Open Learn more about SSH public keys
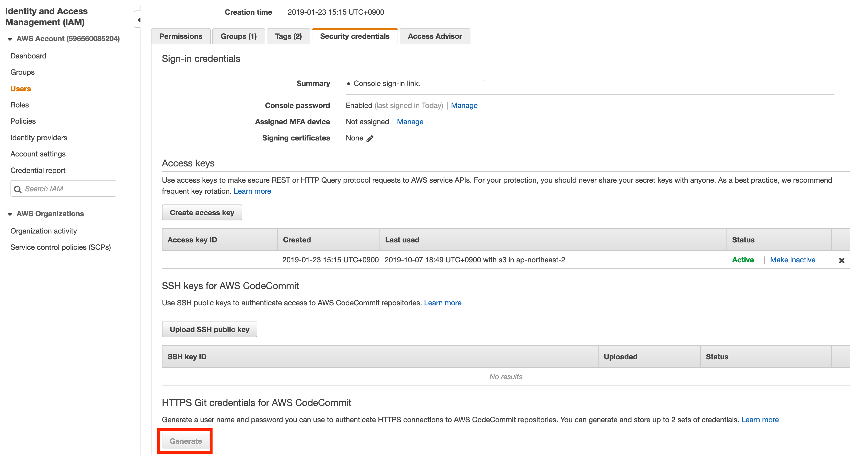This screenshot has height=456, width=868. pyautogui.click(x=442, y=303)
